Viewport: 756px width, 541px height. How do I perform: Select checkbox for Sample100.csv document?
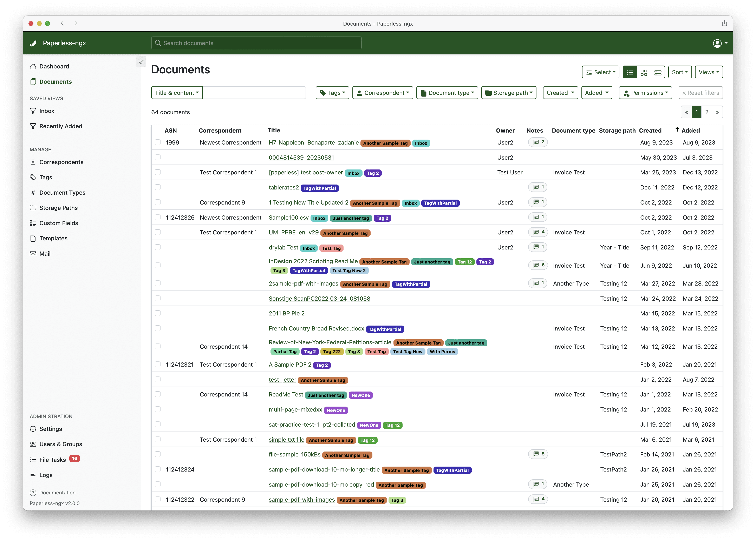pyautogui.click(x=158, y=218)
